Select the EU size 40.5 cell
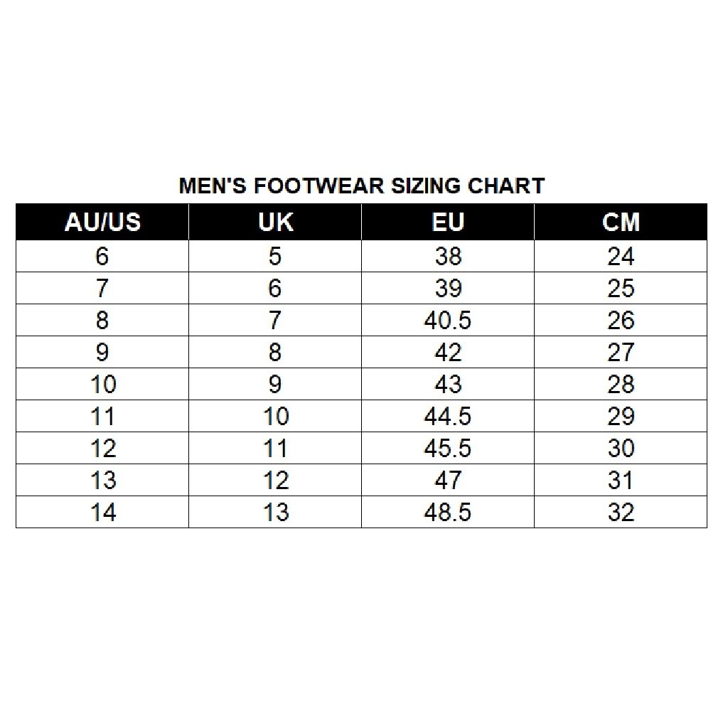 coord(448,321)
